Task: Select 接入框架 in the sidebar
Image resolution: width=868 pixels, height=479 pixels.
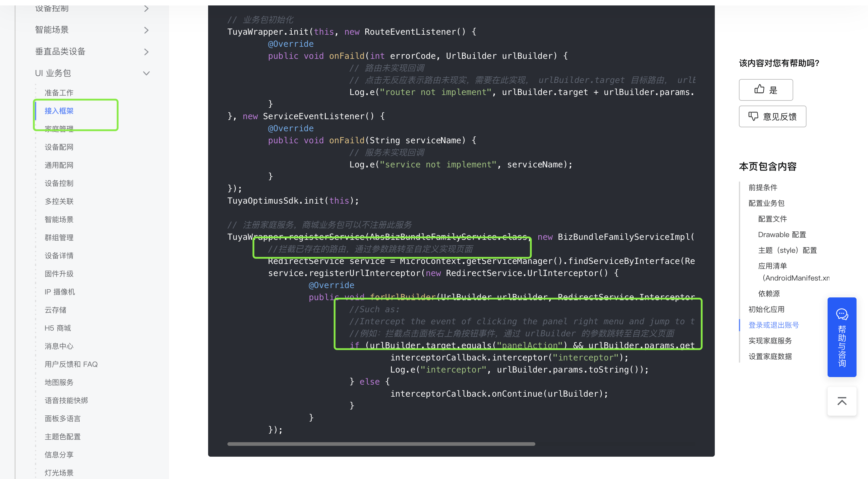Action: (x=59, y=111)
